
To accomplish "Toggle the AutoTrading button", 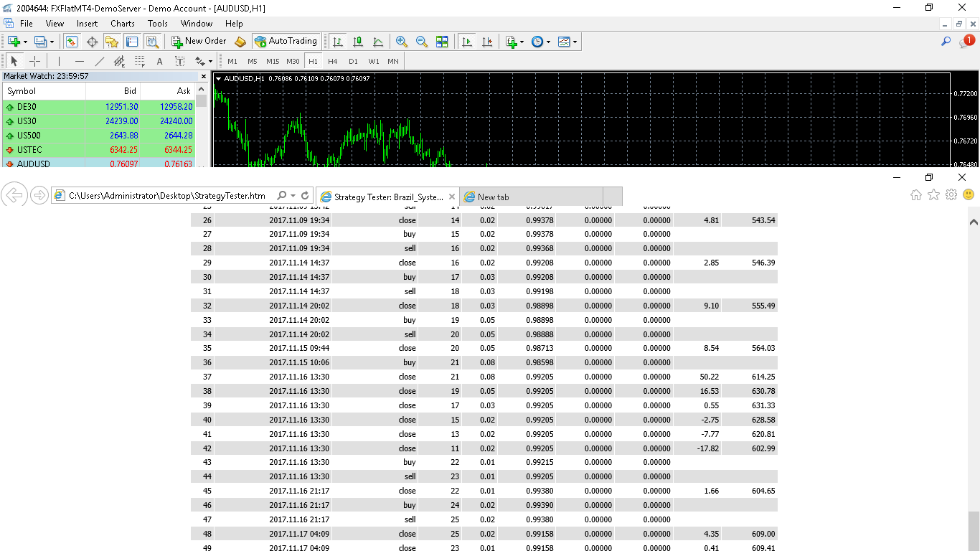I will pyautogui.click(x=286, y=42).
